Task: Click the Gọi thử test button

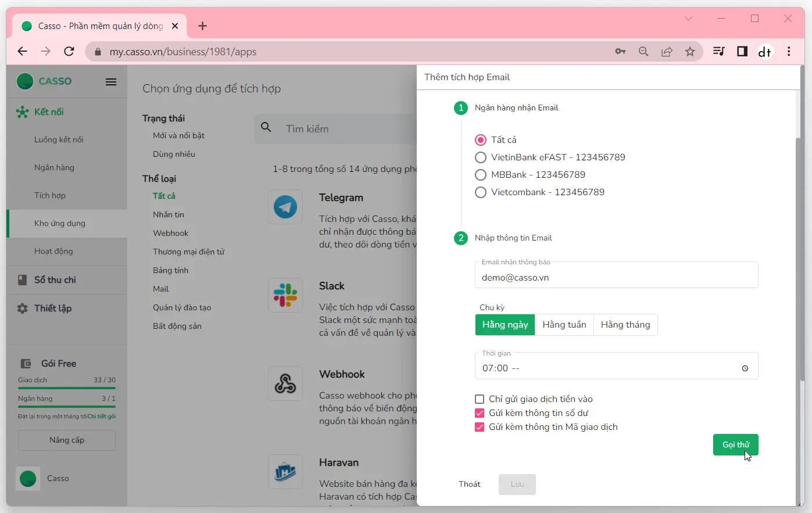Action: [736, 445]
